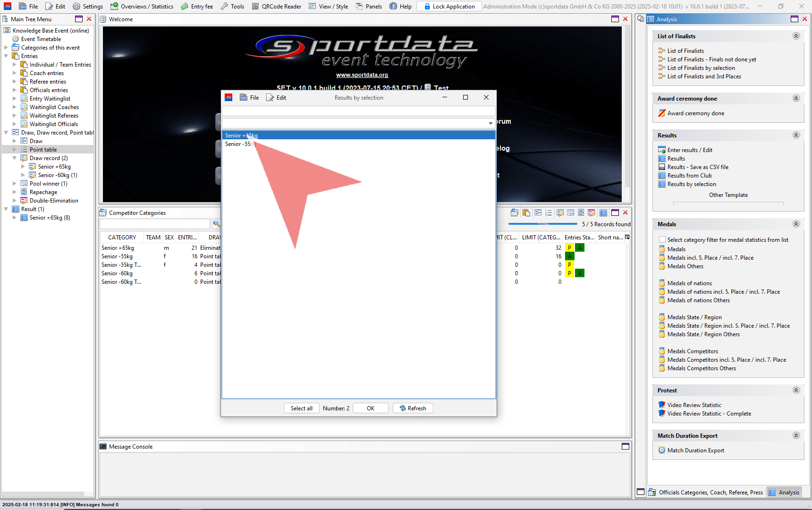Click the search magnifier in Competitor Categories
The height and width of the screenshot is (510, 812).
[x=216, y=223]
